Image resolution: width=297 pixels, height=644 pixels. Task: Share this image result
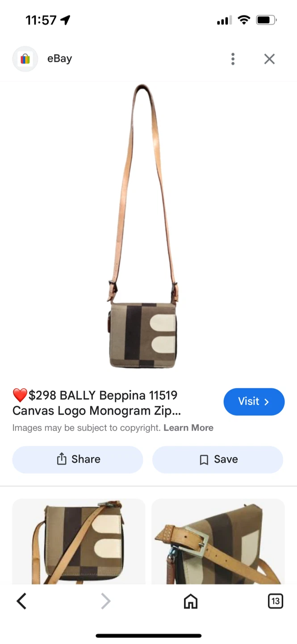point(78,459)
